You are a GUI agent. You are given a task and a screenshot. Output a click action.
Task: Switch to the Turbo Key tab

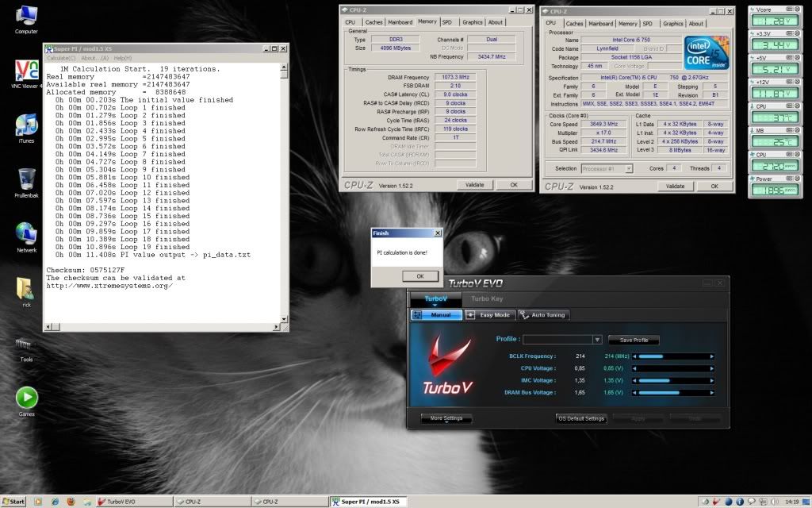tap(487, 298)
